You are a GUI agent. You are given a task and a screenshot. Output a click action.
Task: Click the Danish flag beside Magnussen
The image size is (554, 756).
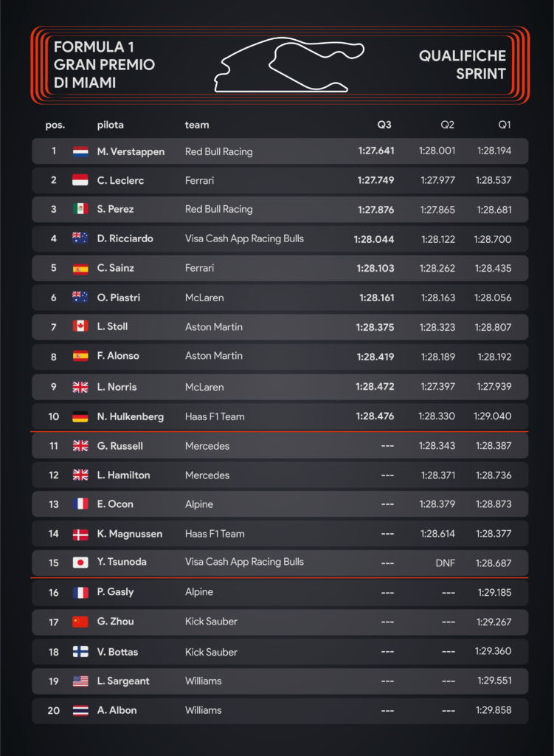tap(80, 535)
